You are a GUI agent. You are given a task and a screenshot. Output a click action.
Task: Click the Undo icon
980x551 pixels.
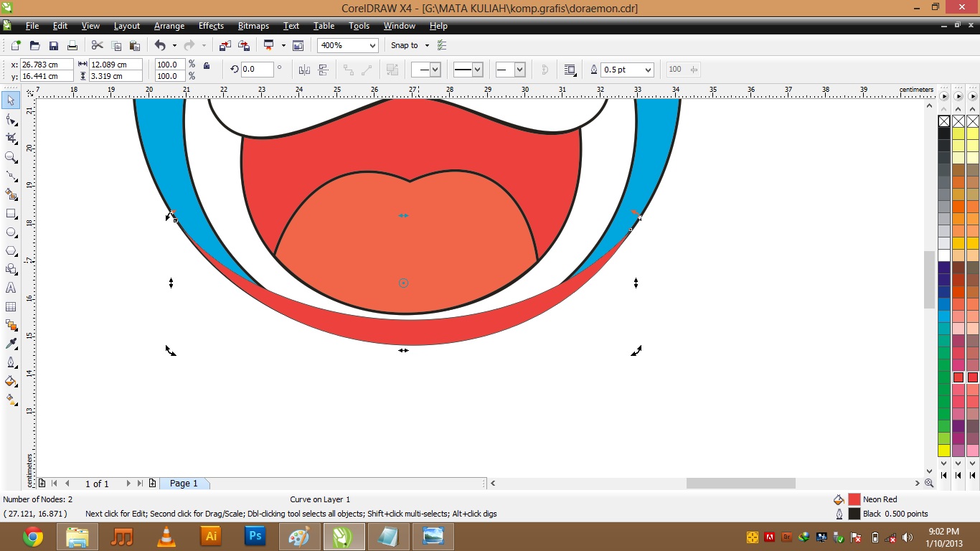click(161, 44)
